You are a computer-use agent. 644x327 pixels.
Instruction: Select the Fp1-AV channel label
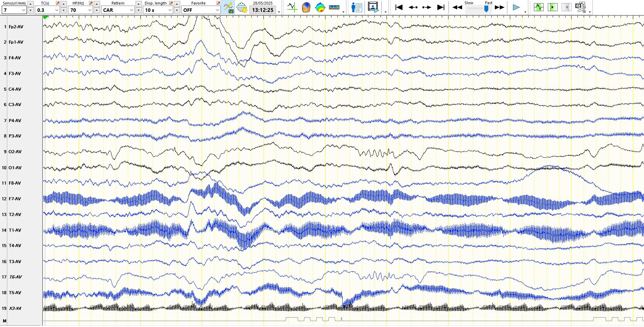16,42
